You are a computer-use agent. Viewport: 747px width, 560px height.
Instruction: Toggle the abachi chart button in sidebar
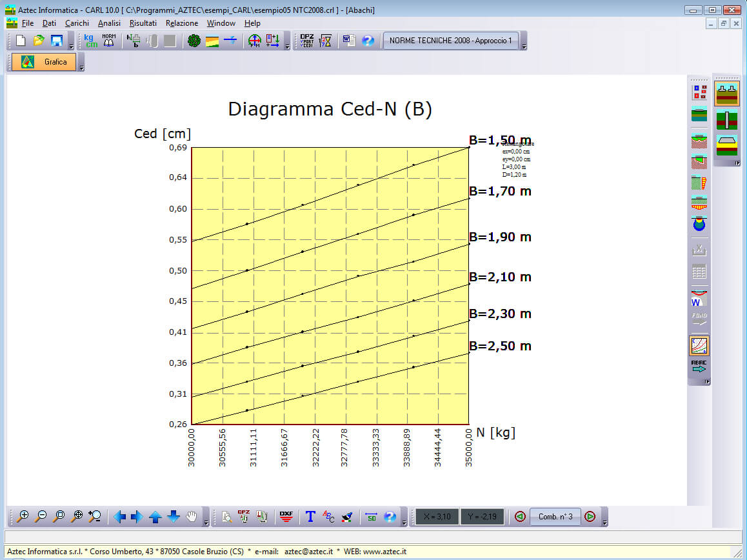tap(699, 346)
